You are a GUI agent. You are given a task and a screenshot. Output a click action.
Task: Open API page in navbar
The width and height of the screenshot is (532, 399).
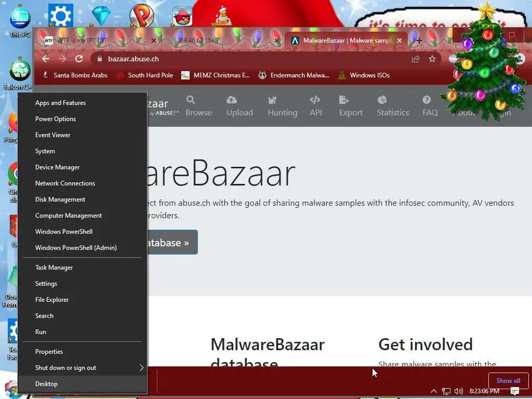(315, 106)
